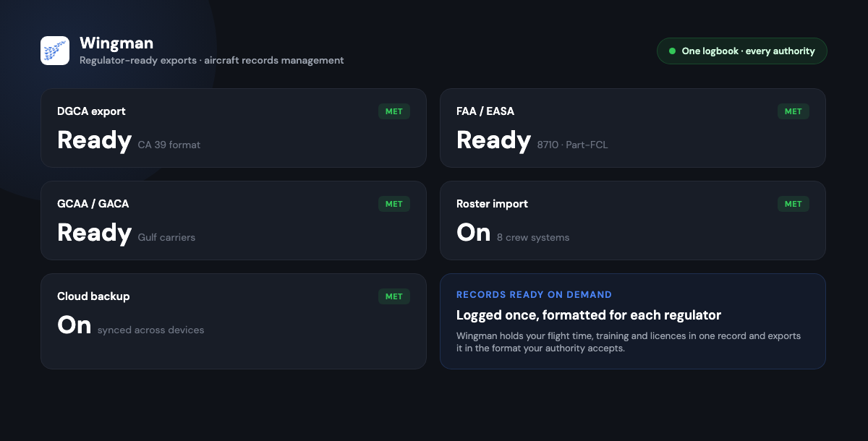Screen dimensions: 868x441
Task: Select 'Logged once, formatted for each regulator' headline
Action: 589,315
